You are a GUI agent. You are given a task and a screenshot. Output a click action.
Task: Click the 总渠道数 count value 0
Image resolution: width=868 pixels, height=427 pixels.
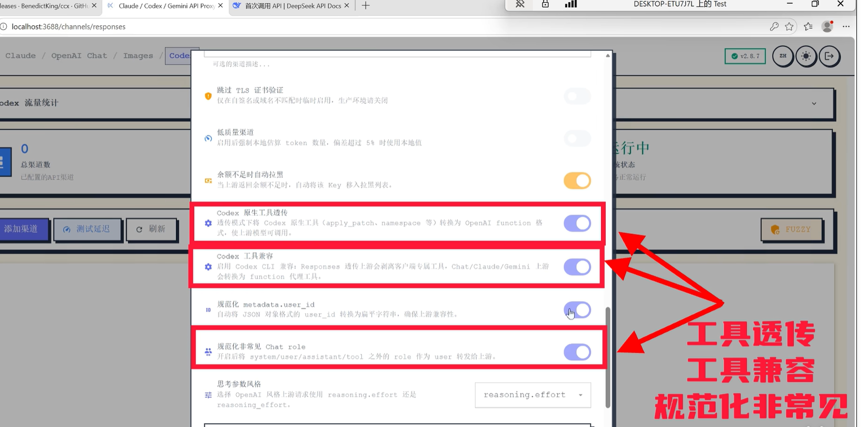coord(25,149)
